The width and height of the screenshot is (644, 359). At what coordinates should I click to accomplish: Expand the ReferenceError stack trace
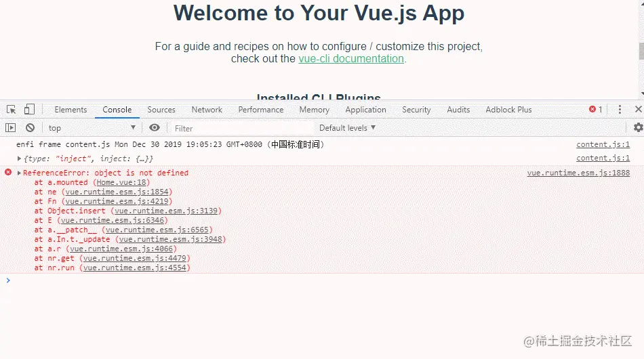[x=20, y=173]
